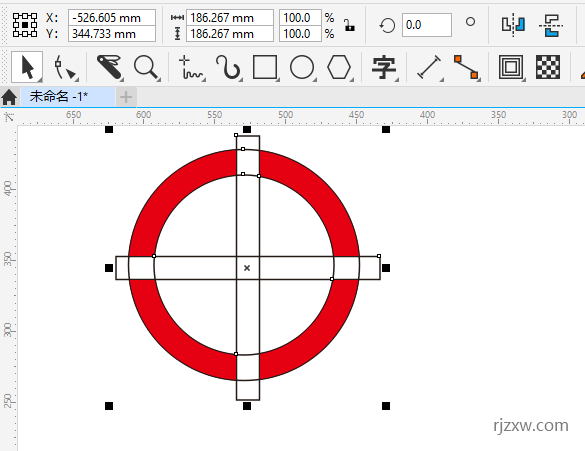Open the Polygon tool flyout arrow
The height and width of the screenshot is (451, 585).
tap(351, 79)
